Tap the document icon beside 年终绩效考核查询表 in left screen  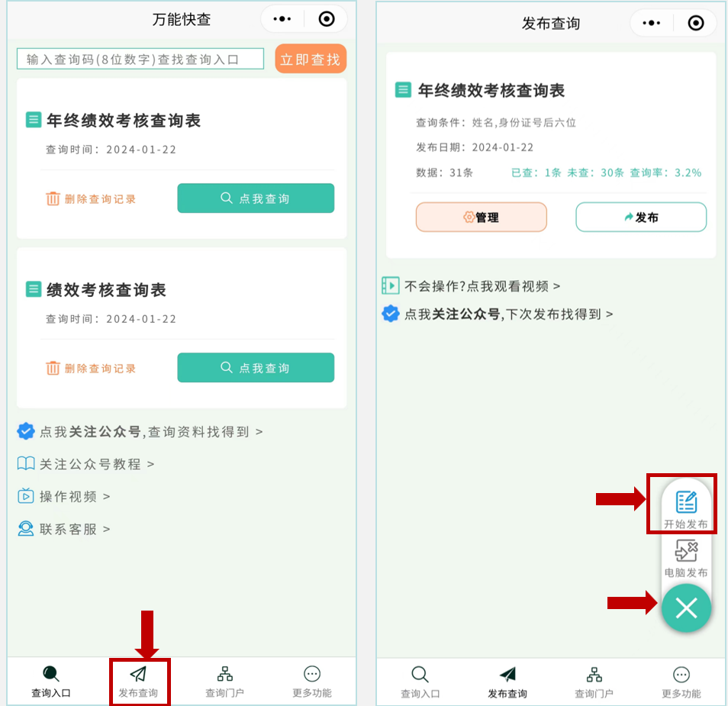(34, 119)
